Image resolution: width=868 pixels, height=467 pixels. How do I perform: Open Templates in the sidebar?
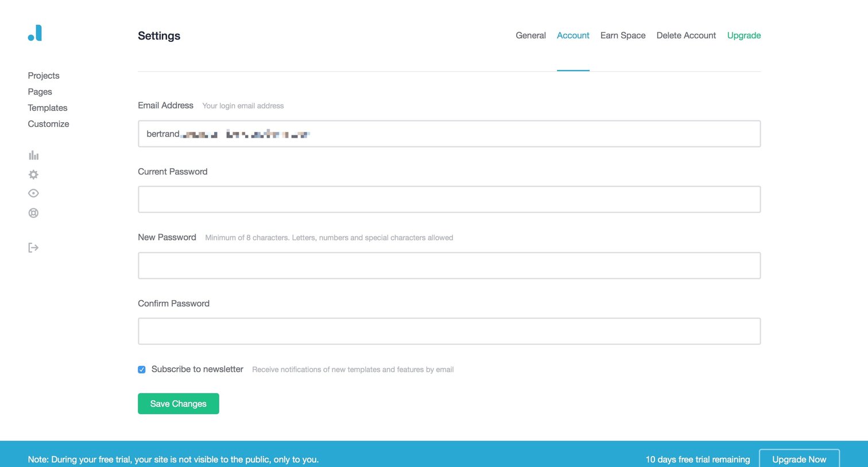tap(48, 108)
